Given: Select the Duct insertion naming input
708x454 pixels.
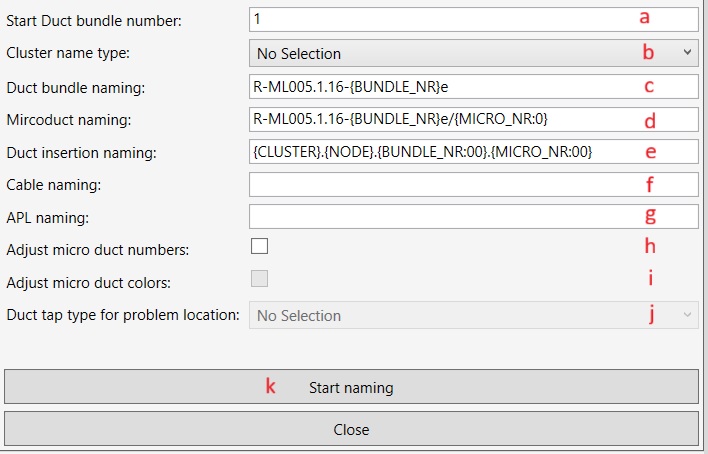Looking at the screenshot, I should pos(440,152).
